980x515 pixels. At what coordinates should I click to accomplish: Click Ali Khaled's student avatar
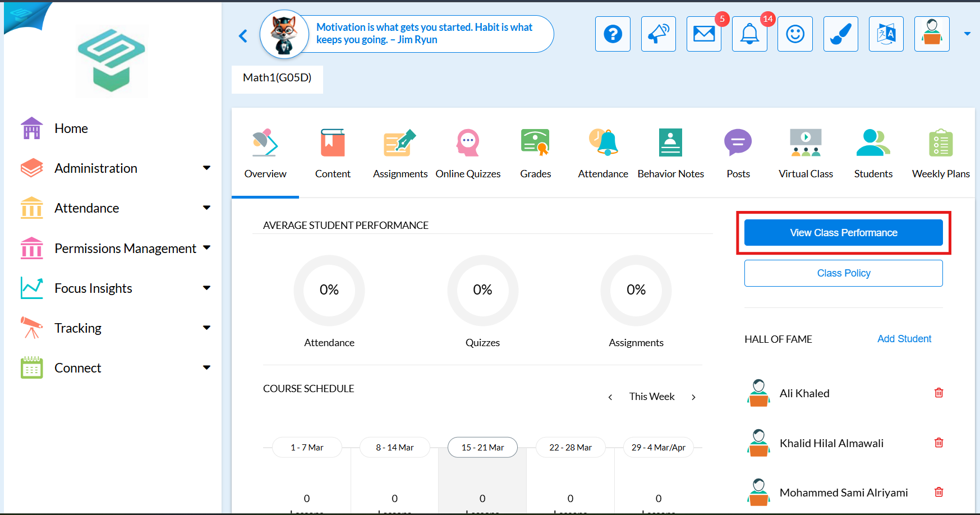point(759,393)
